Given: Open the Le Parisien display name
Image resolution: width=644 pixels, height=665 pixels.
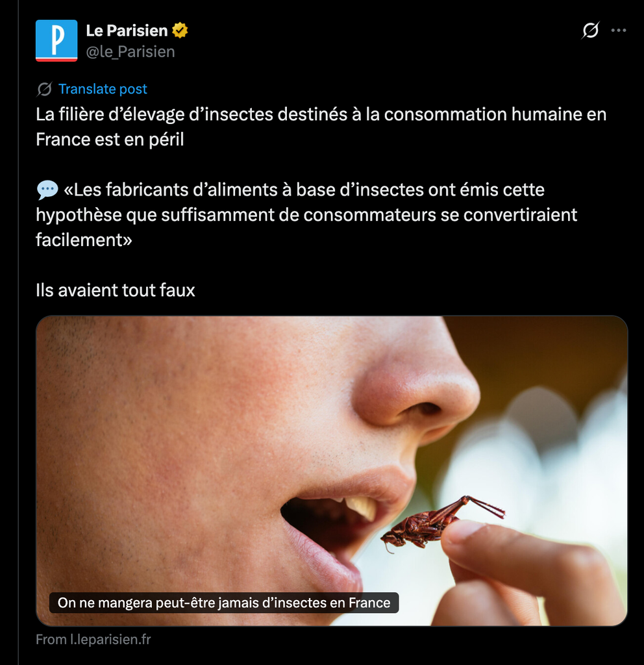Looking at the screenshot, I should tap(127, 31).
